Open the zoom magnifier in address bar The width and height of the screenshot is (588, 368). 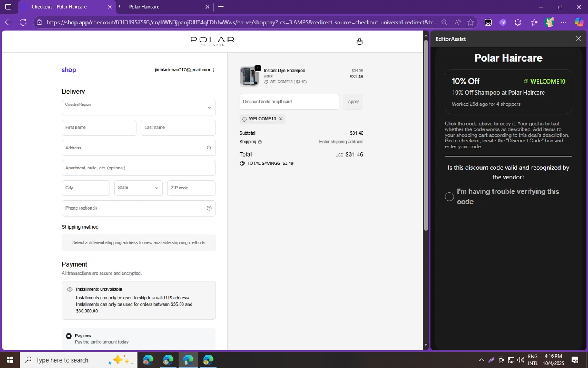point(444,22)
